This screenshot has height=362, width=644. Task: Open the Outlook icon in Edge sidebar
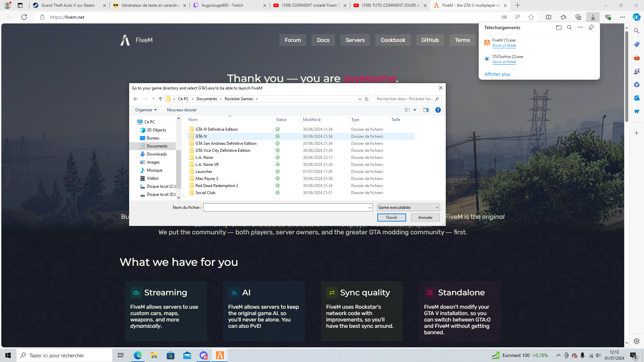tap(637, 98)
